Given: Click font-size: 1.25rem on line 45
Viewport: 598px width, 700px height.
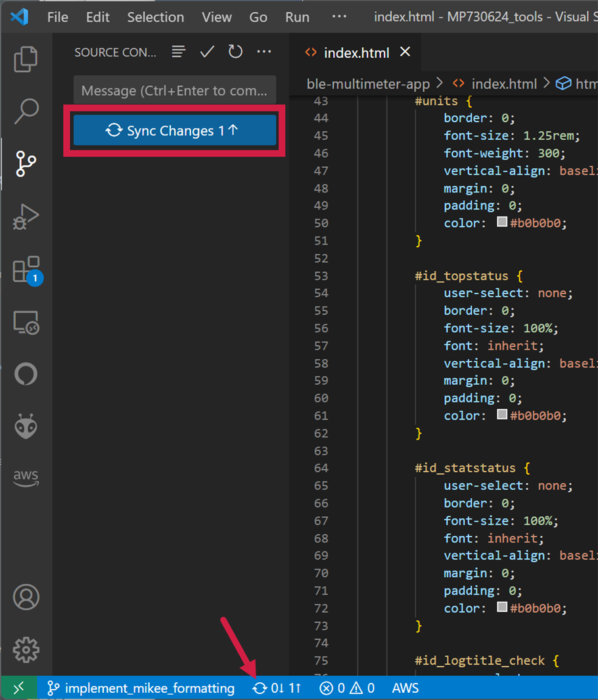Looking at the screenshot, I should pyautogui.click(x=512, y=136).
